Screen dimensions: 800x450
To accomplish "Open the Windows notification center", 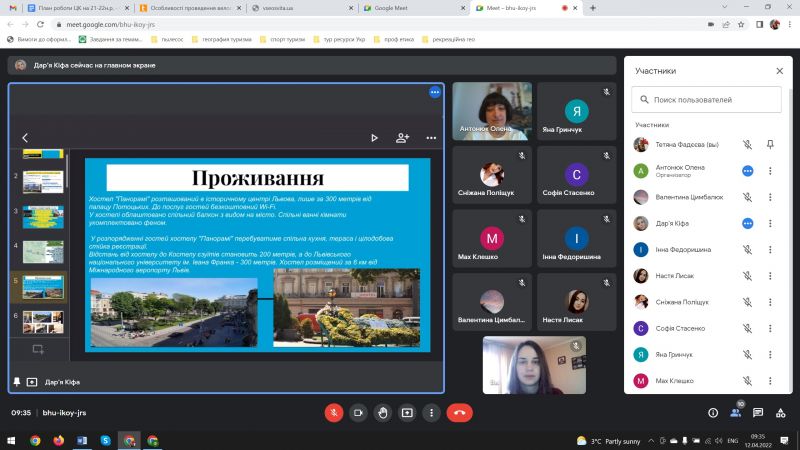I will 784,441.
